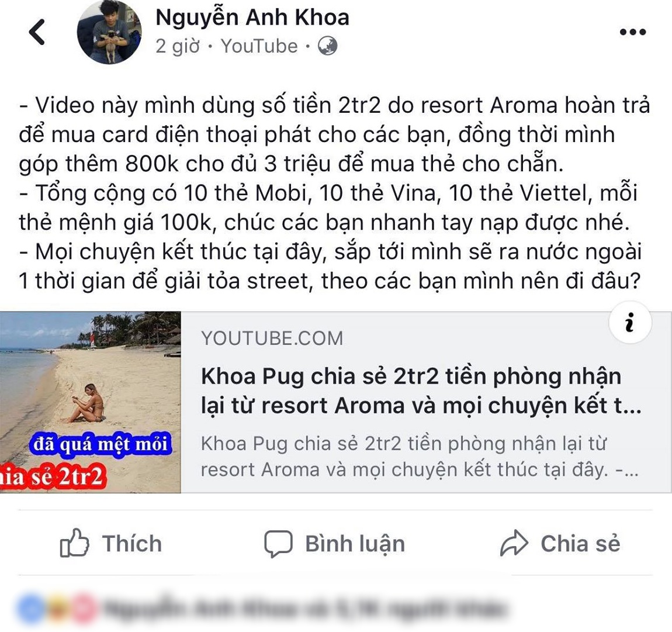This screenshot has height=632, width=672.
Task: Open the Nguyễn Anh Khoa profile name
Action: pyautogui.click(x=252, y=18)
